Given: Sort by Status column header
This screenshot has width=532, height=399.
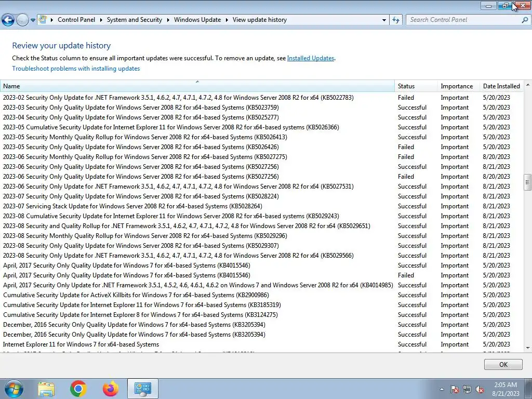Looking at the screenshot, I should pos(416,86).
